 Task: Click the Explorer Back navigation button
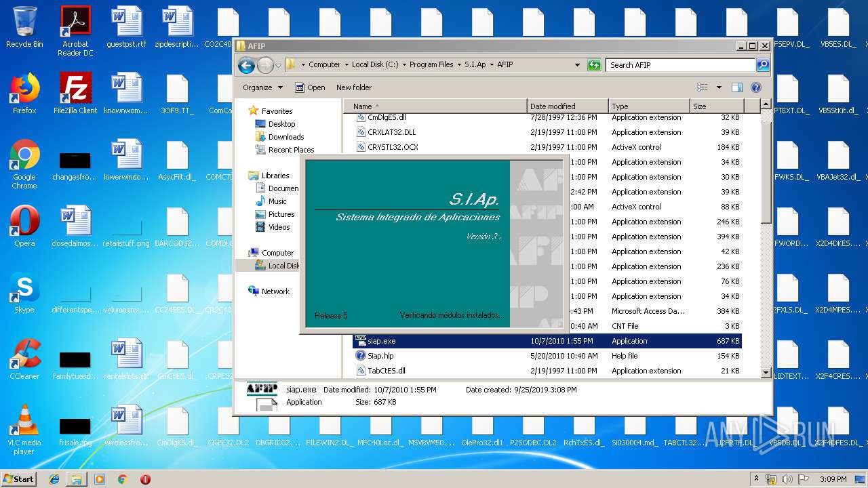(x=246, y=65)
